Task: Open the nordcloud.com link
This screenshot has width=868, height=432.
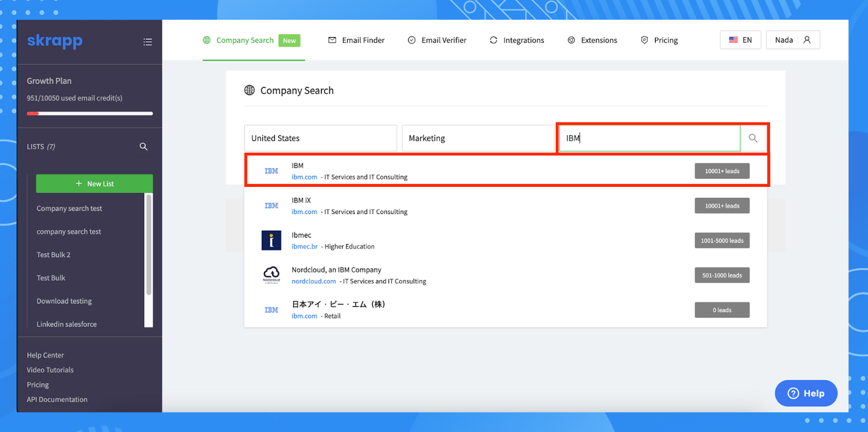Action: [x=313, y=282]
